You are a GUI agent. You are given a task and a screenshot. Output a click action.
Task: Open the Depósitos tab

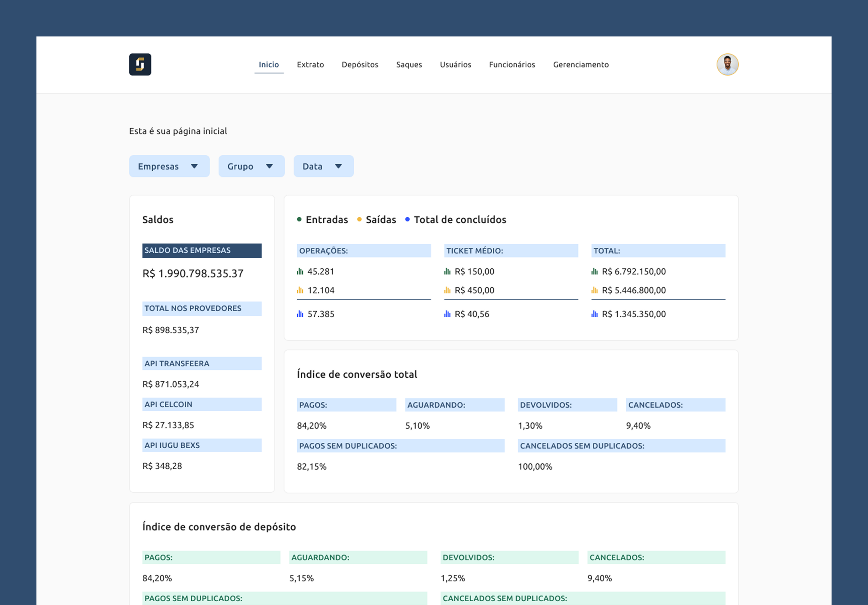click(x=360, y=65)
